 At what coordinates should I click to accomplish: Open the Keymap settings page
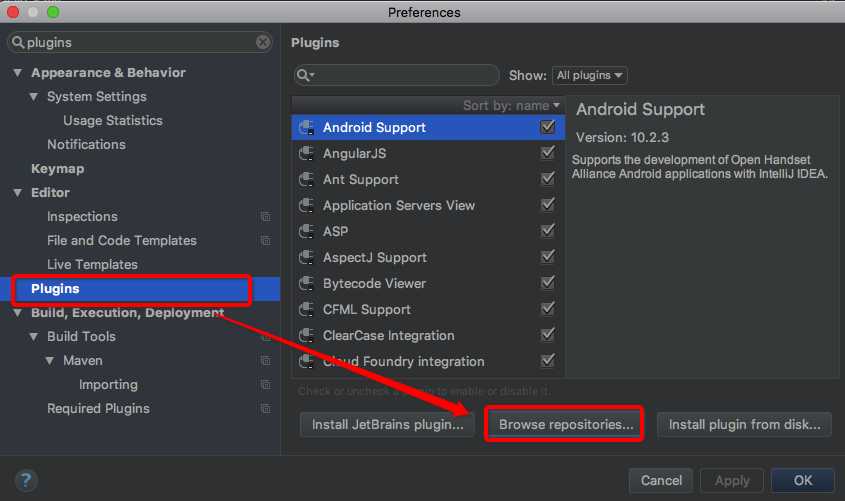click(x=58, y=169)
